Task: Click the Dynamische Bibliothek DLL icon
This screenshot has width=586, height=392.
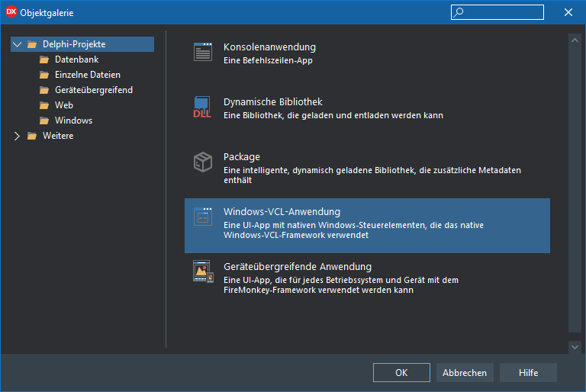Action: (x=203, y=108)
